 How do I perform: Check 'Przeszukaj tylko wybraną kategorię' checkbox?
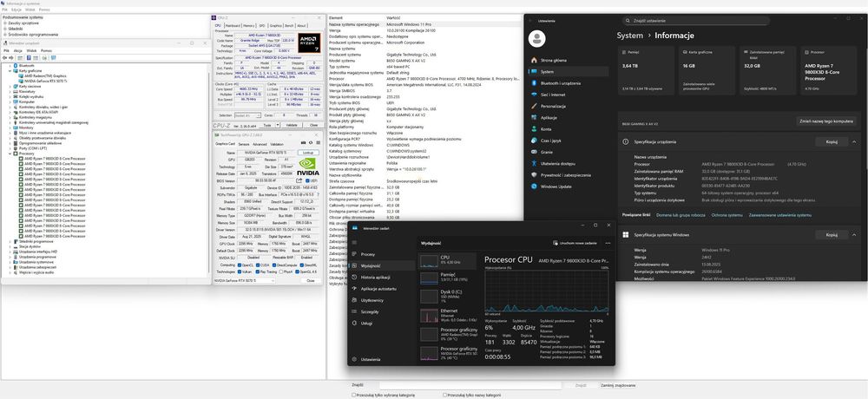pos(354,396)
